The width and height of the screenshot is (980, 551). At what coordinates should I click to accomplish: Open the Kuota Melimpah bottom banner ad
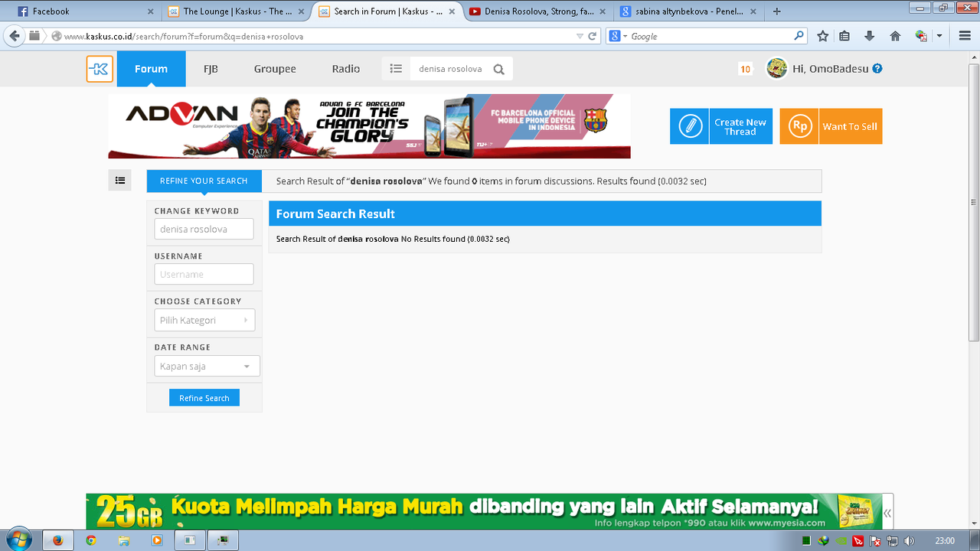(484, 512)
